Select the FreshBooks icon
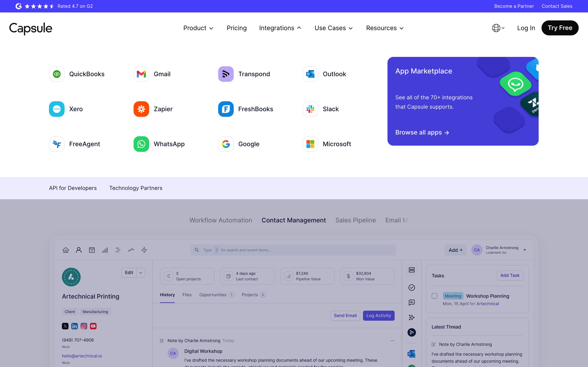Screen dimensions: 588x367 226,109
